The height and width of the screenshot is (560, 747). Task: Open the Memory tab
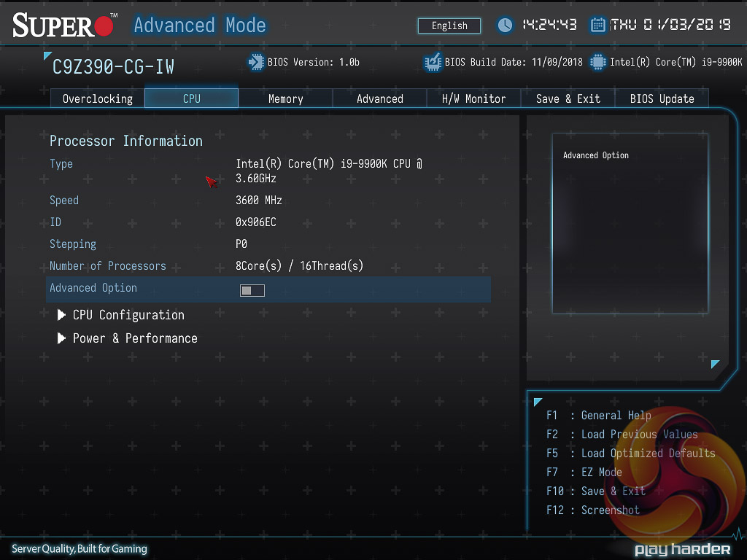pyautogui.click(x=285, y=98)
